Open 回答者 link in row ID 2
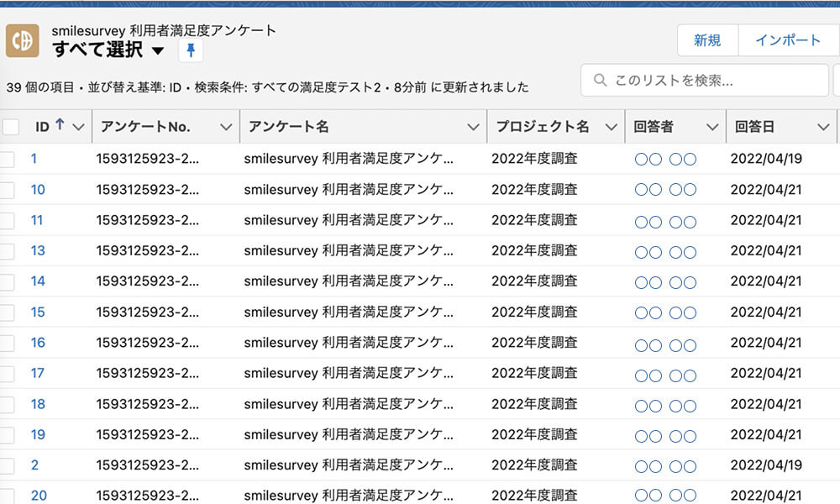840x504 pixels. tap(665, 466)
